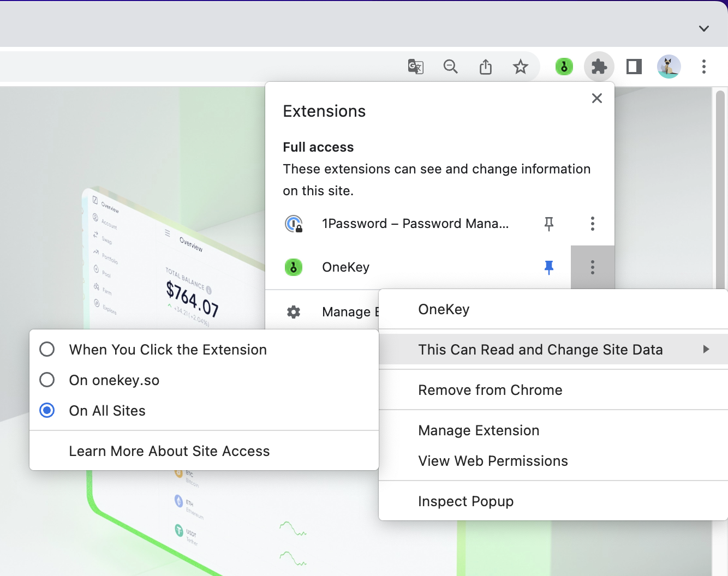Open Chrome's three-dot main menu
This screenshot has height=576, width=728.
pos(704,67)
